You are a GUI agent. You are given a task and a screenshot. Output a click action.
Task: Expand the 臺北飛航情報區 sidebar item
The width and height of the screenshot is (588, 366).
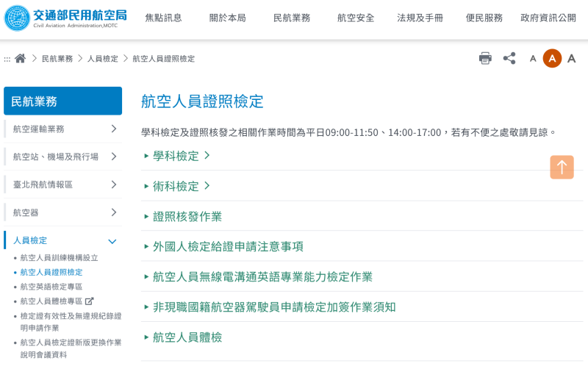[x=114, y=184]
